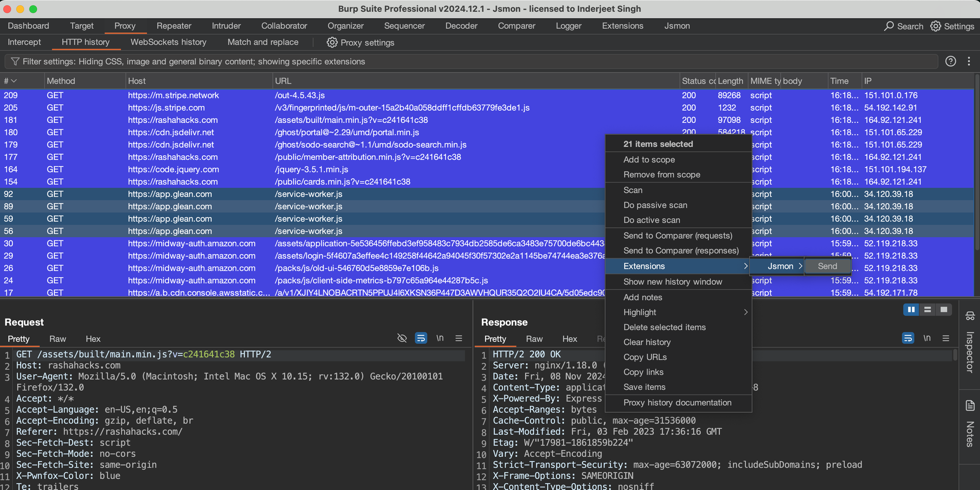Show non-printable characters in the Response editor

(x=927, y=338)
